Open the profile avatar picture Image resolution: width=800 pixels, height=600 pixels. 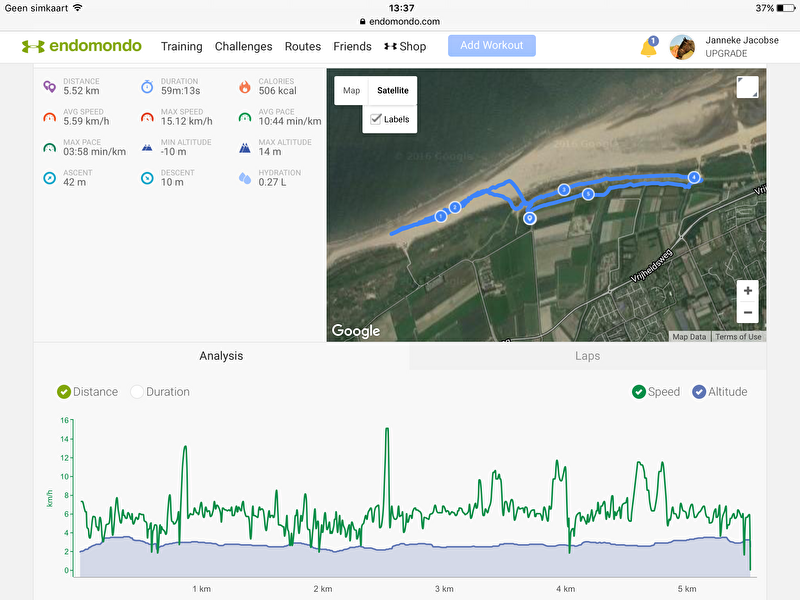tap(682, 47)
